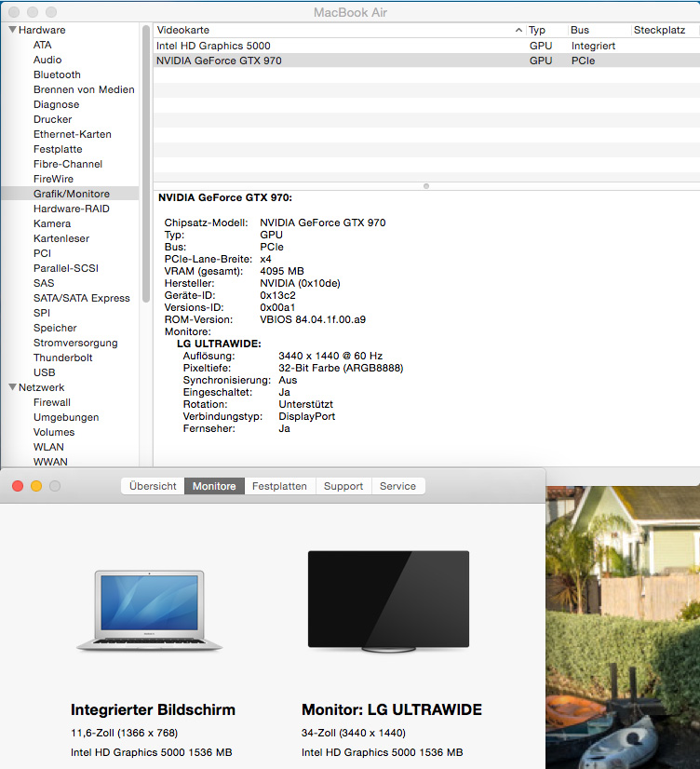Select PCI in the sidebar
The image size is (700, 769).
pyautogui.click(x=42, y=253)
